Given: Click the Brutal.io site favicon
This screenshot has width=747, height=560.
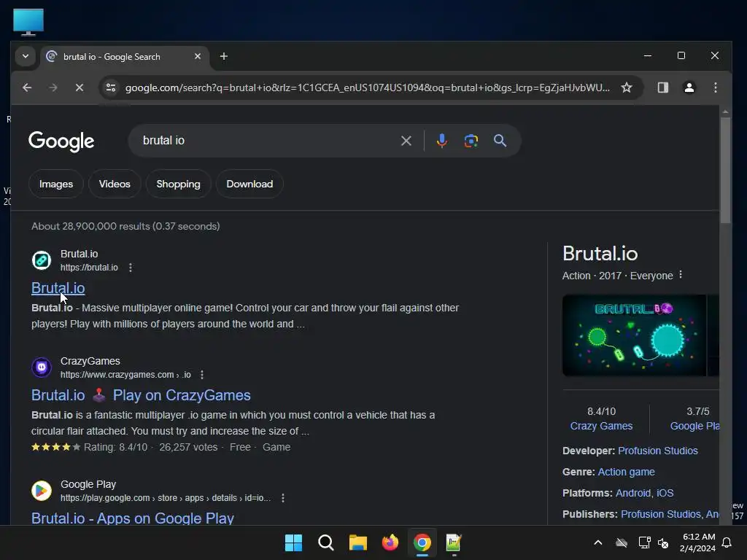Looking at the screenshot, I should [x=42, y=260].
